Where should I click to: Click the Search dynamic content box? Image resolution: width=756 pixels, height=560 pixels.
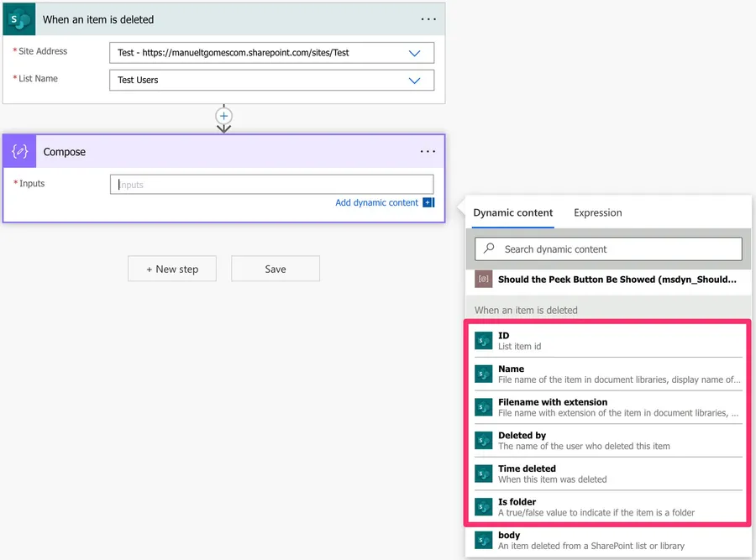[608, 249]
